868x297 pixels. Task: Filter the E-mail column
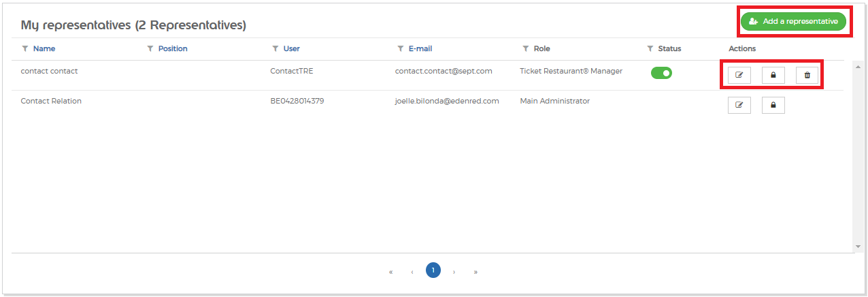[401, 49]
